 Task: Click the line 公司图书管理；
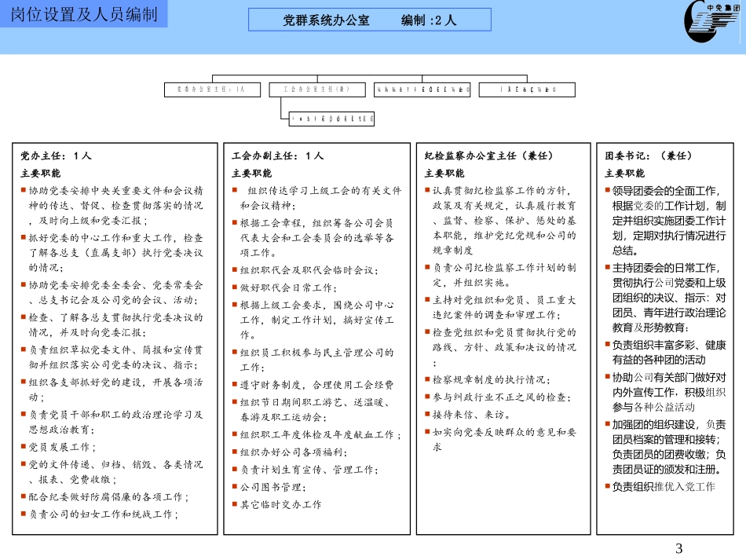[269, 487]
